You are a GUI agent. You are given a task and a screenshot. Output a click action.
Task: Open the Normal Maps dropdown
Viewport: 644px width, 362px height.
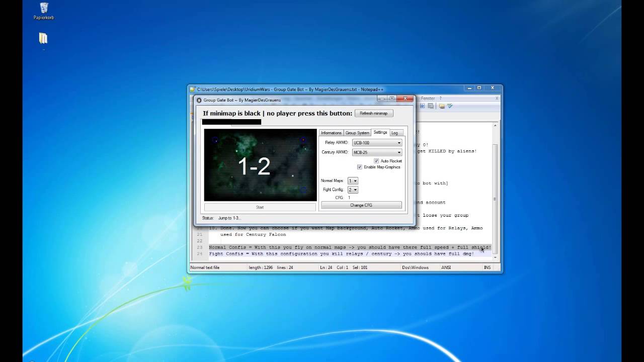click(x=353, y=181)
